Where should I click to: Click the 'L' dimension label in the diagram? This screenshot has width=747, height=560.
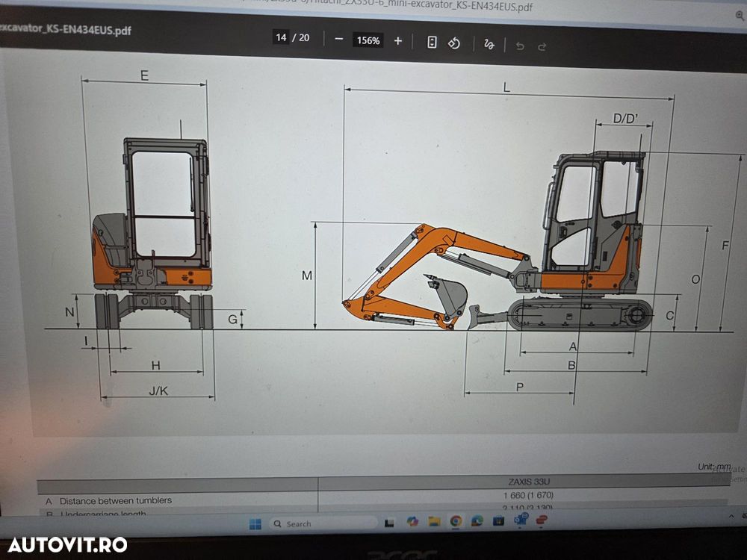506,87
